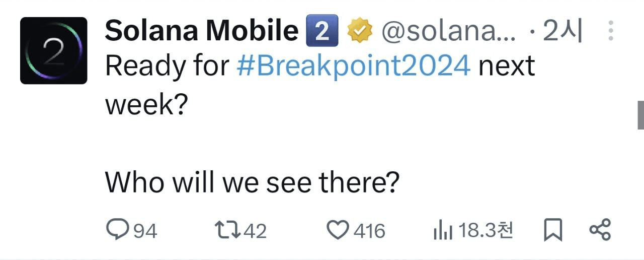Open the reply speech bubble icon

118,230
